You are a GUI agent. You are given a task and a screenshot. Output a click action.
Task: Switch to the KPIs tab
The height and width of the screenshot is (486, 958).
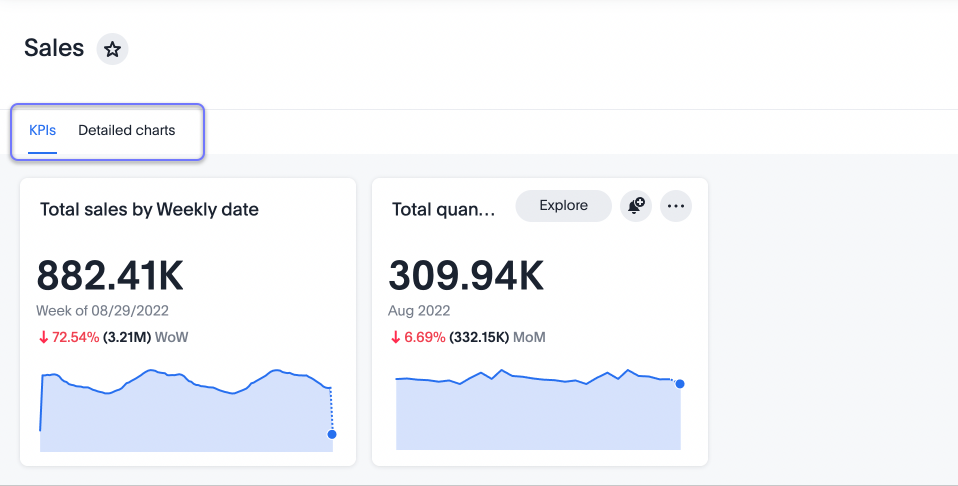42,131
